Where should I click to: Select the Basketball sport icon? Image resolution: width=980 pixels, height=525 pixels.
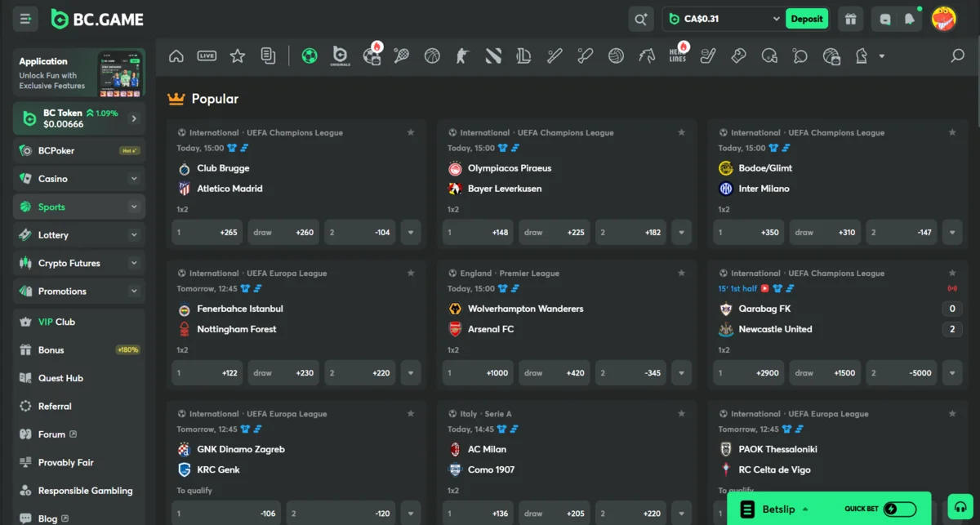pyautogui.click(x=432, y=56)
